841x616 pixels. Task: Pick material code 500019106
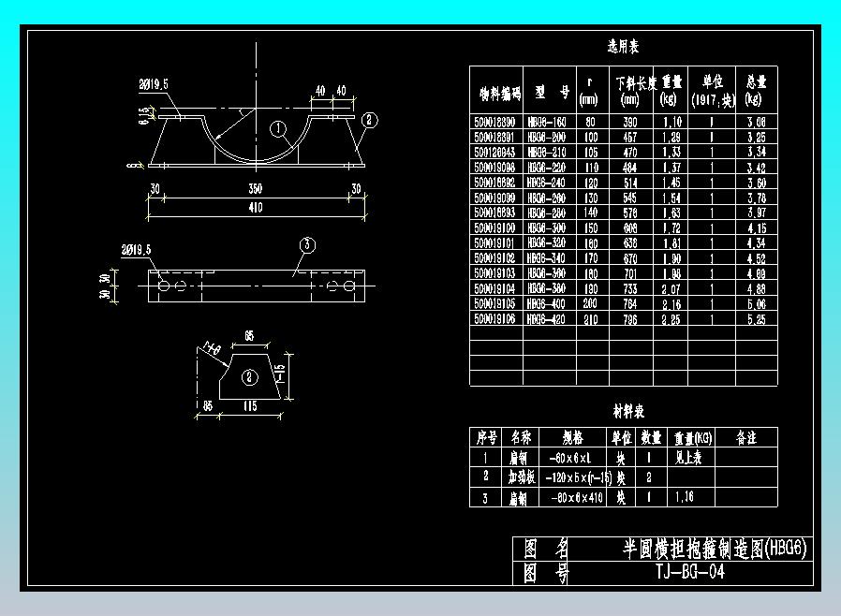(x=494, y=319)
